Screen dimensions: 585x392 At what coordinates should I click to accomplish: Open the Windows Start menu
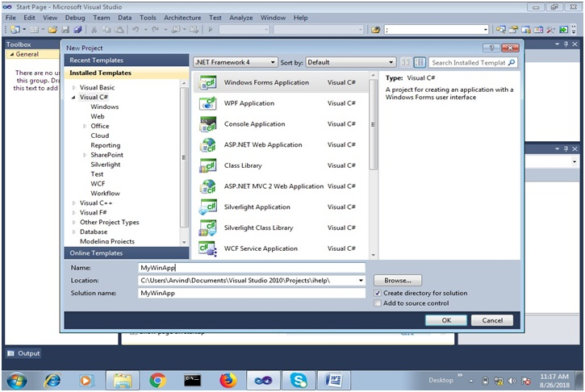tap(16, 381)
